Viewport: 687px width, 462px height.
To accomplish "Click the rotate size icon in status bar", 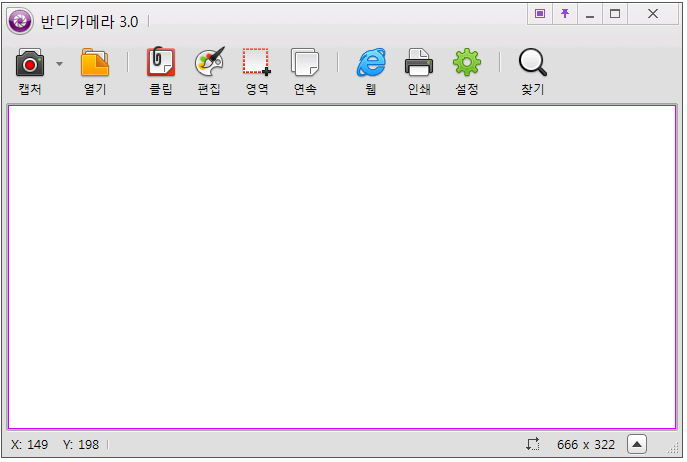I will tap(533, 444).
